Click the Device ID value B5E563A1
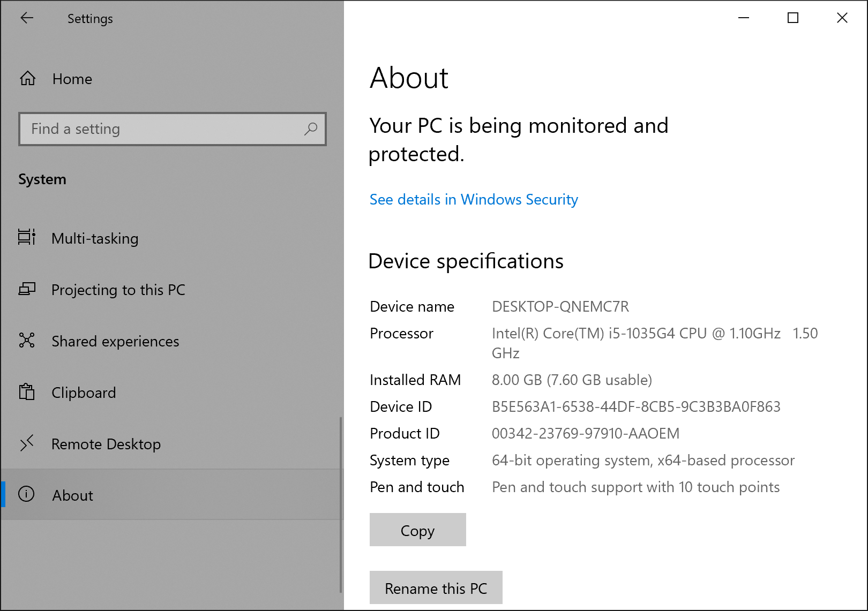Viewport: 868px width, 611px height. [x=636, y=406]
